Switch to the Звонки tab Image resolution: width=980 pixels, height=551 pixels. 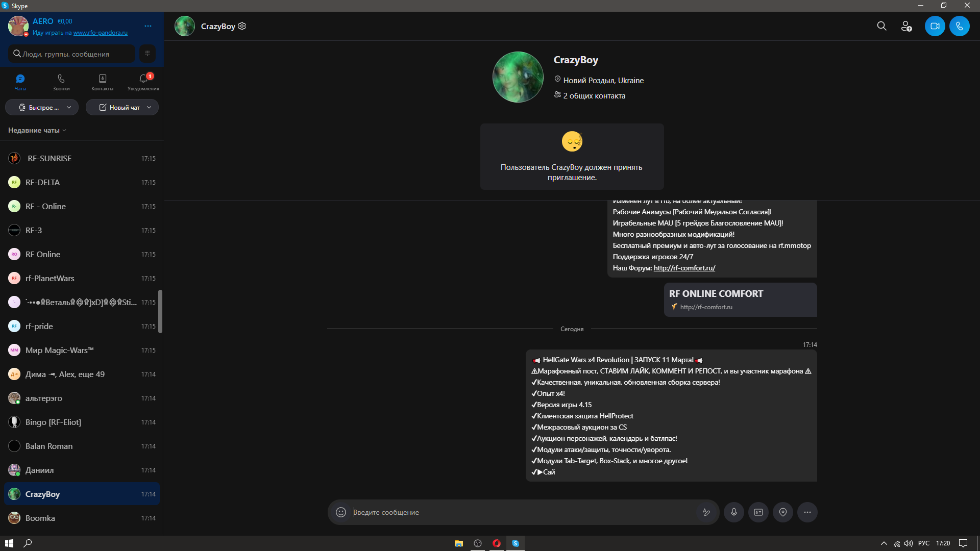point(61,82)
